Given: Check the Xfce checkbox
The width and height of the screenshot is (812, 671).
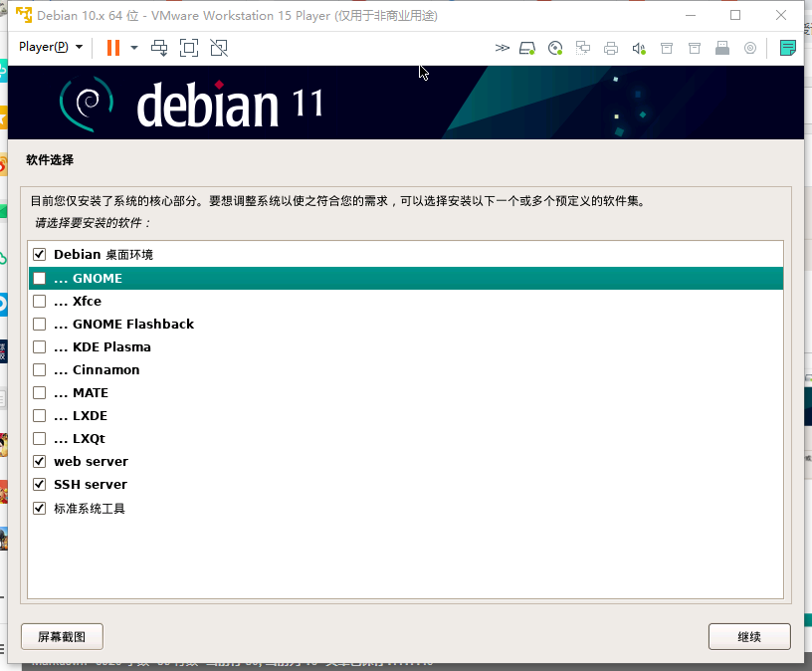Looking at the screenshot, I should click(40, 301).
